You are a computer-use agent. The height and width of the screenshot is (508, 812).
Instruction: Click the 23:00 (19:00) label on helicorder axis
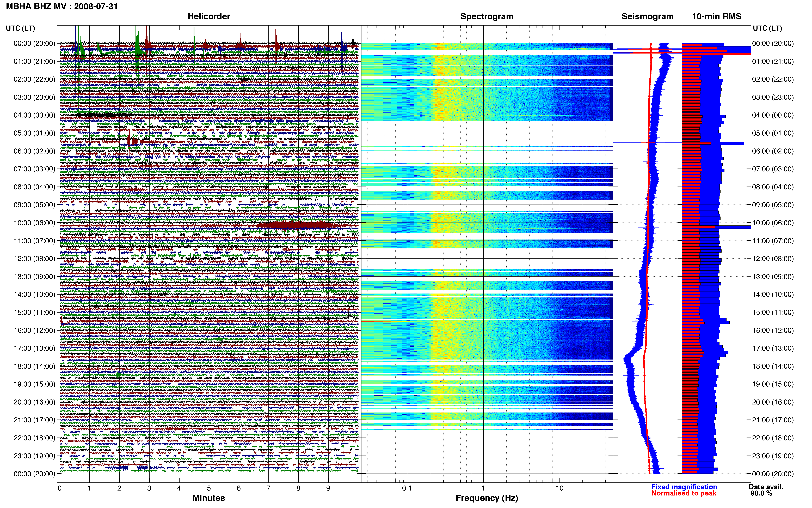point(34,456)
